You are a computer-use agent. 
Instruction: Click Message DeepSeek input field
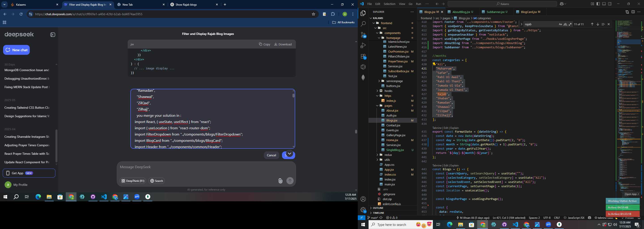click(x=206, y=167)
